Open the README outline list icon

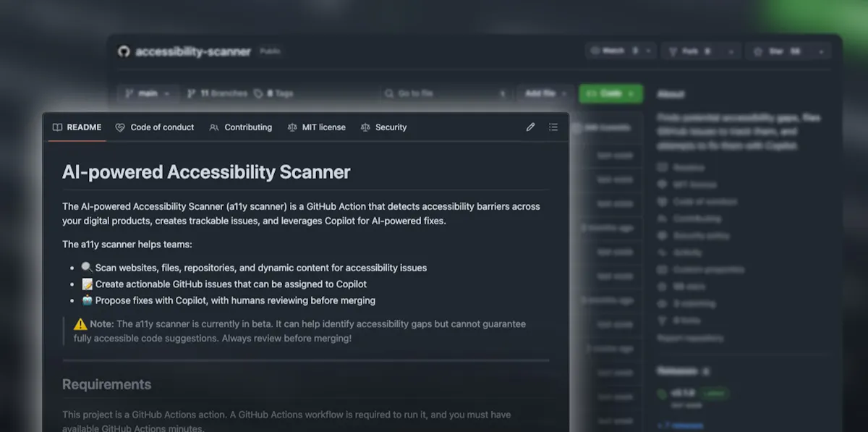tap(553, 127)
